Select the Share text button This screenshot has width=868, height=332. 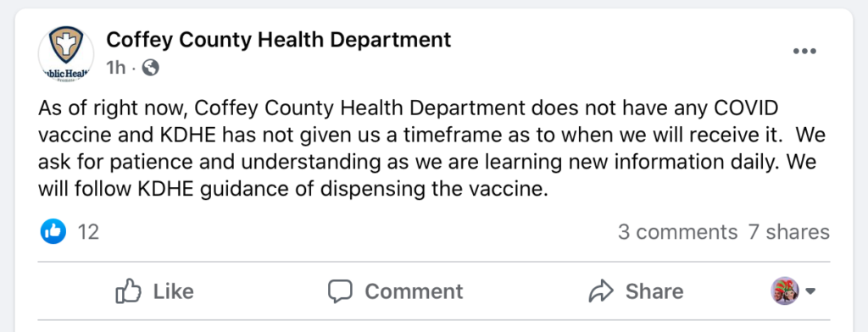click(x=654, y=291)
